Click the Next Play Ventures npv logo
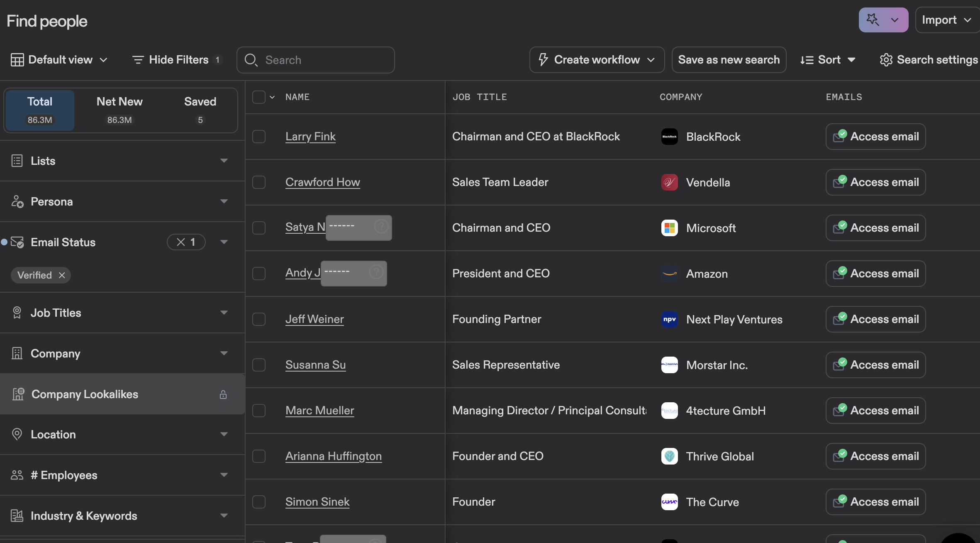The width and height of the screenshot is (980, 543). pos(669,319)
